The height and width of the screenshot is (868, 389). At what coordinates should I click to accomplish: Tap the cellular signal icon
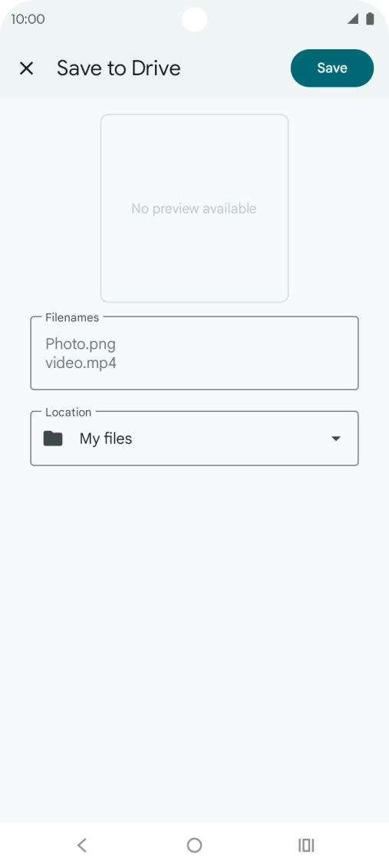[352, 19]
